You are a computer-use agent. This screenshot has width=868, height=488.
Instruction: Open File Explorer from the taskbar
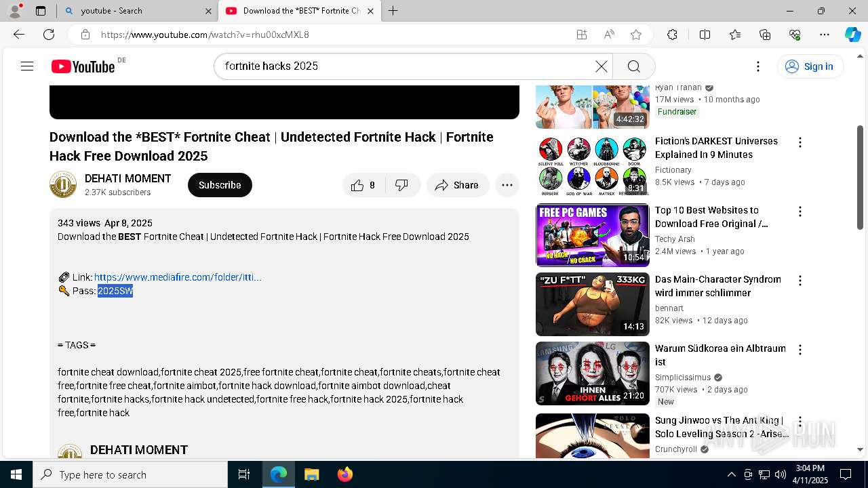[x=311, y=474]
